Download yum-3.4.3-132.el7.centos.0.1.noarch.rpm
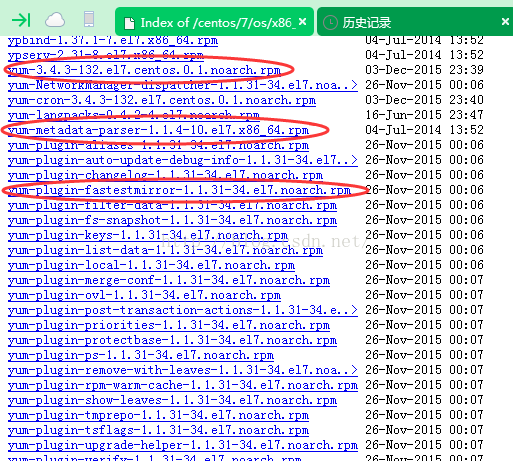 click(x=144, y=70)
